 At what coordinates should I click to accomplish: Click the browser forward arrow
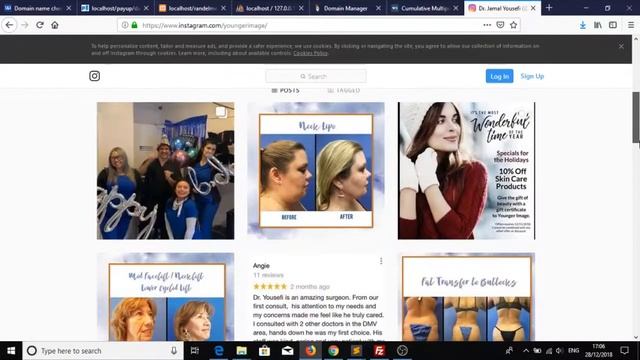pyautogui.click(x=24, y=25)
